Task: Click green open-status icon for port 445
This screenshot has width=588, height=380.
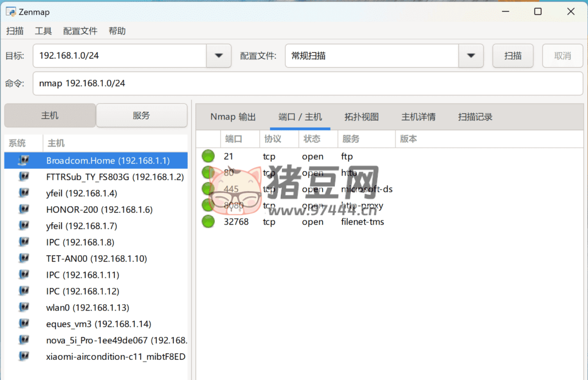Action: coord(208,188)
